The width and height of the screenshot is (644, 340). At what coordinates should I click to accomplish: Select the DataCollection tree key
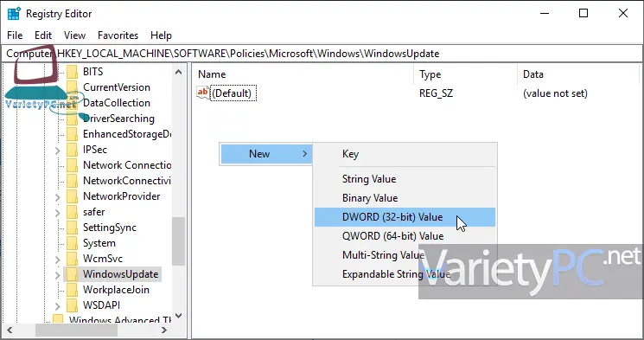(x=117, y=103)
